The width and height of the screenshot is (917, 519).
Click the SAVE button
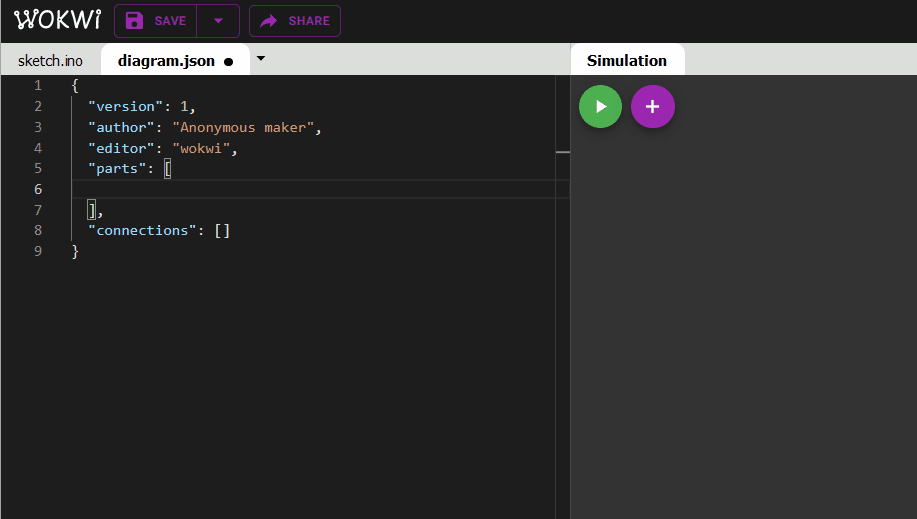156,21
